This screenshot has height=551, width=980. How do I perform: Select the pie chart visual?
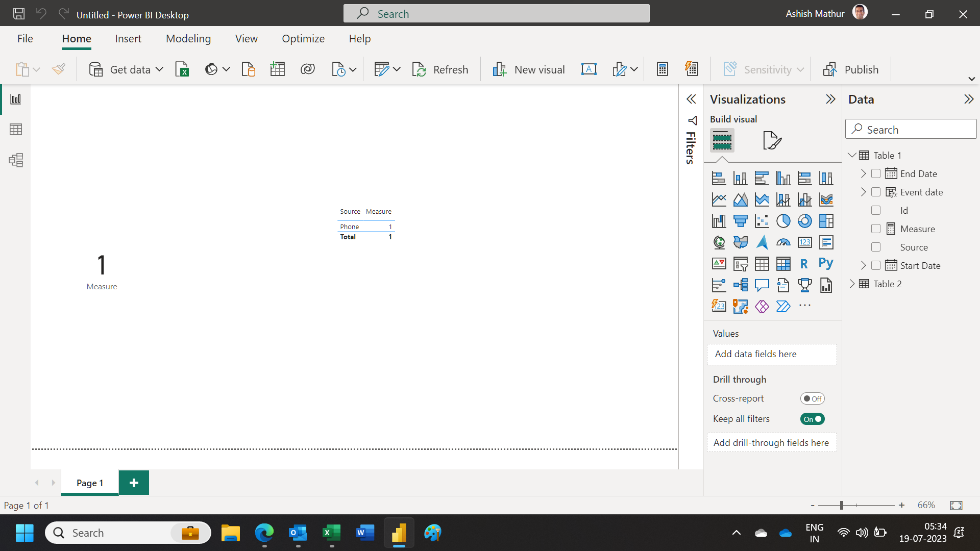pyautogui.click(x=783, y=221)
